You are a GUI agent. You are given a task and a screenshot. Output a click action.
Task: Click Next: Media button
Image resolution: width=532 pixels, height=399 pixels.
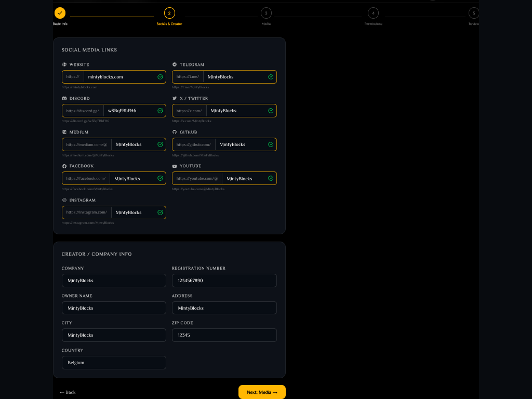point(262,392)
